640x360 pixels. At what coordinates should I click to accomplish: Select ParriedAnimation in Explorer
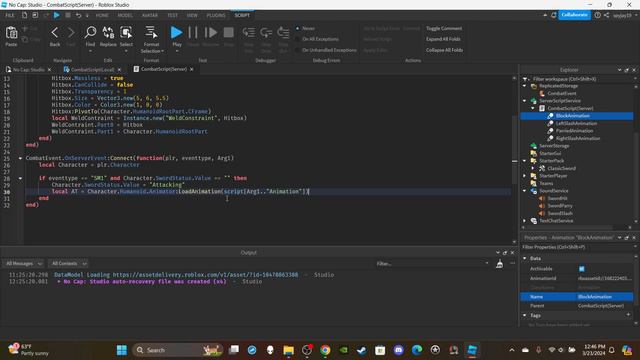click(574, 131)
